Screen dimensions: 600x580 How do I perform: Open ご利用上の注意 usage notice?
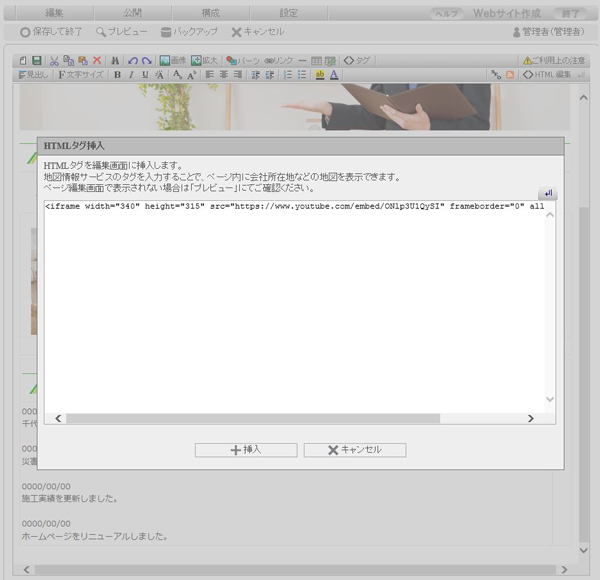pyautogui.click(x=554, y=60)
